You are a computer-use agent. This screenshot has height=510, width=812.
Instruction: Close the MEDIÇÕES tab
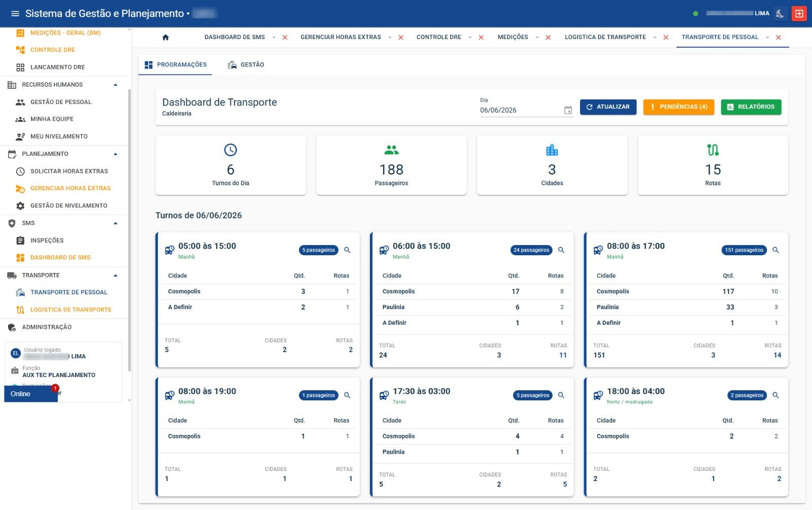(x=548, y=38)
